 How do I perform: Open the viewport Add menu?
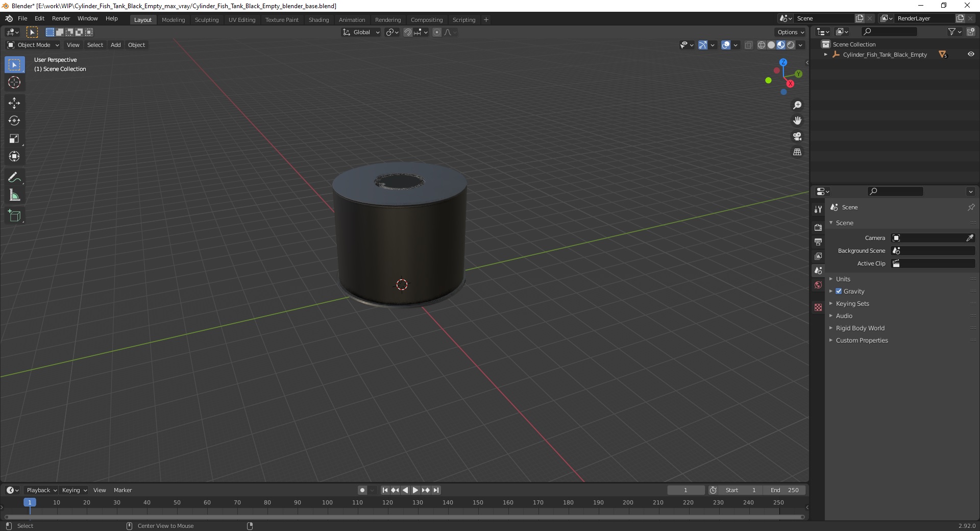[116, 45]
